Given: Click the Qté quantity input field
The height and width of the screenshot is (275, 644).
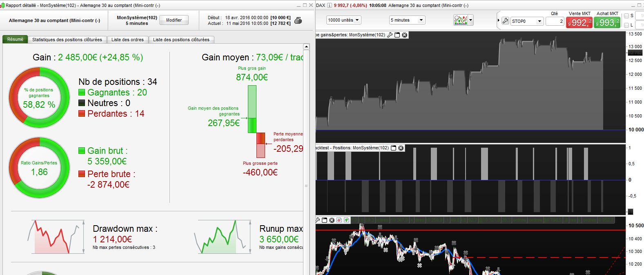Looking at the screenshot, I should tap(555, 21).
